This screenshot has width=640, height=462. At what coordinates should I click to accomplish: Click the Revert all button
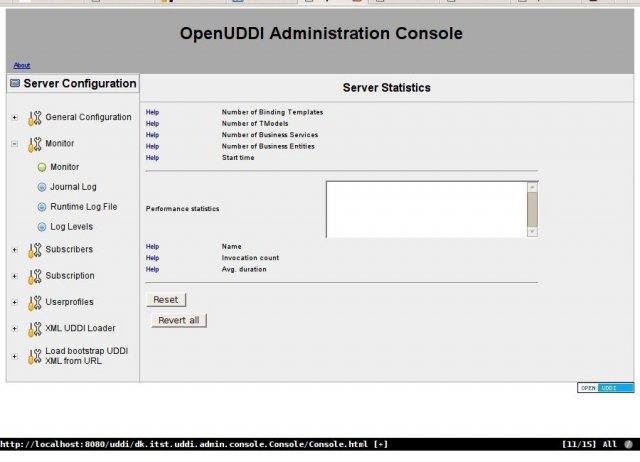[179, 320]
